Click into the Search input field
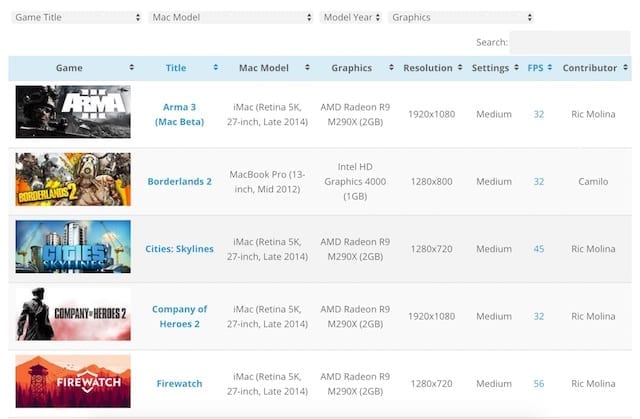The image size is (640, 419). pyautogui.click(x=568, y=42)
